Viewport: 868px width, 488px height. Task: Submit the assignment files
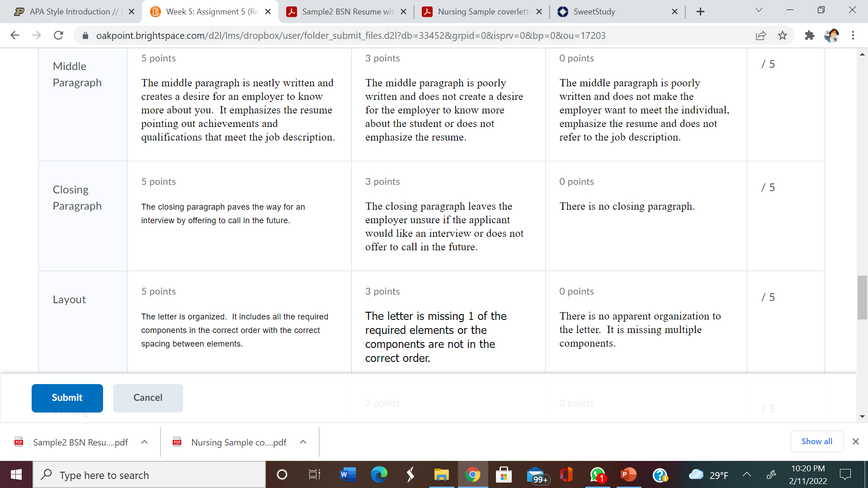coord(67,398)
